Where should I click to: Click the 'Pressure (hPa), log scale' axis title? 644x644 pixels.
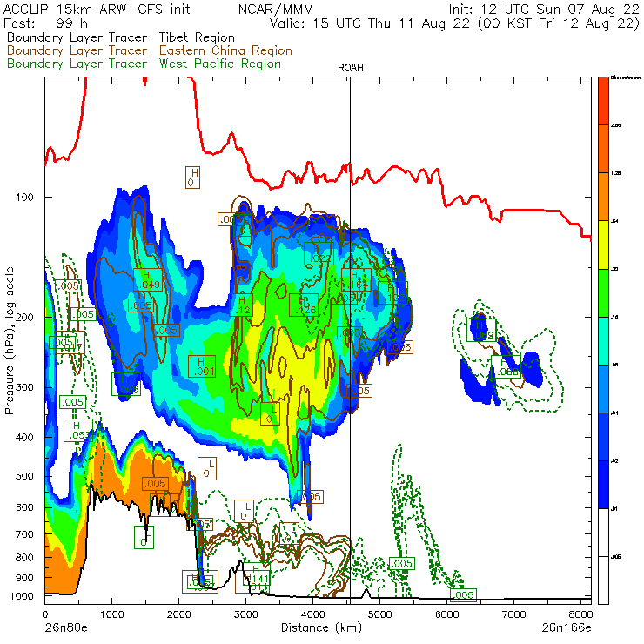[x=10, y=341]
